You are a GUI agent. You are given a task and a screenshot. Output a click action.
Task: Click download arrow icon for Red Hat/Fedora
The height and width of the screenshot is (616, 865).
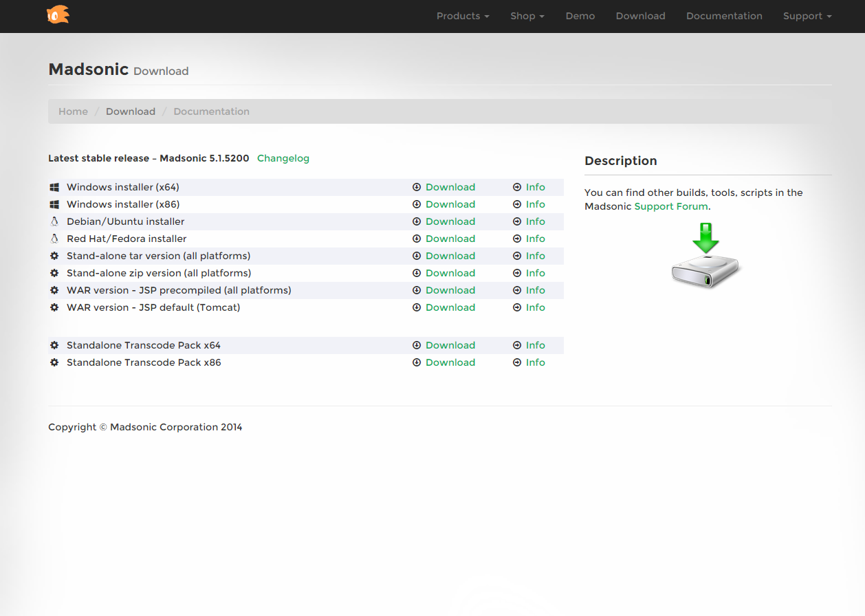(417, 239)
